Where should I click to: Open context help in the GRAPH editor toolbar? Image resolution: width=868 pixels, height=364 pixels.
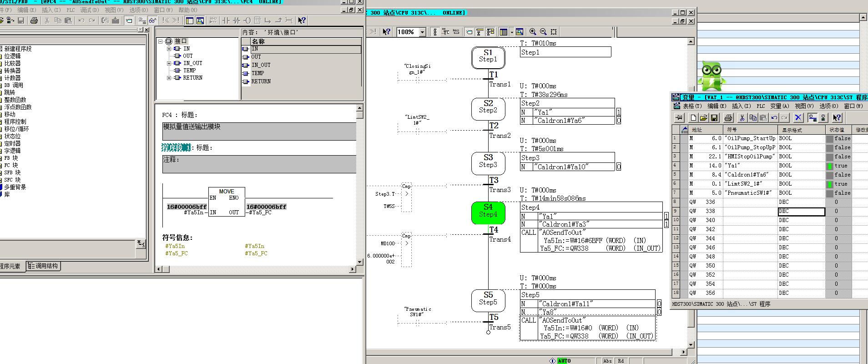pos(386,32)
